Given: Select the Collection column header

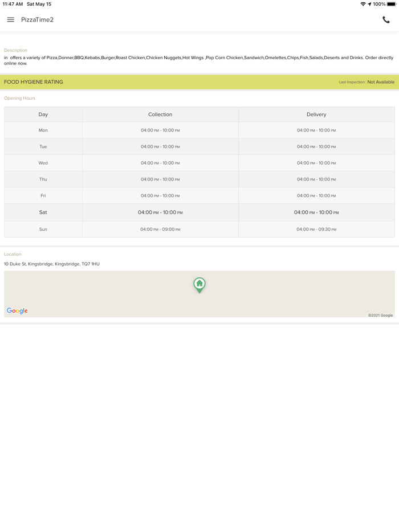Looking at the screenshot, I should (160, 114).
